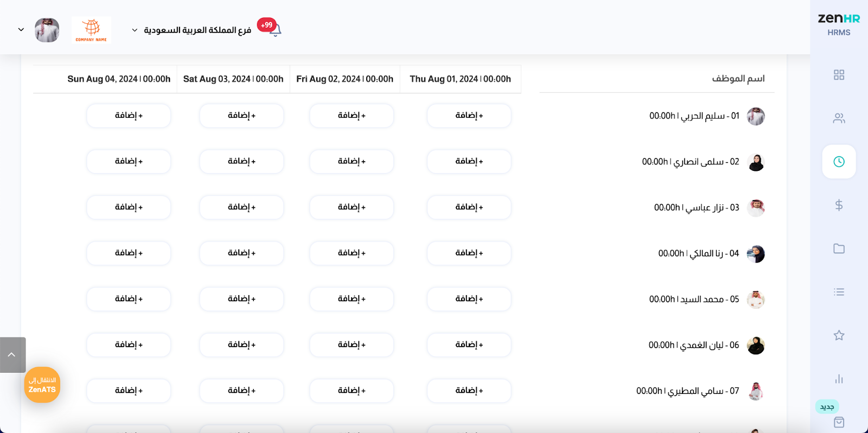Open the shopping bag icon marked new
Screen dimensions: 868x433
coord(839,422)
